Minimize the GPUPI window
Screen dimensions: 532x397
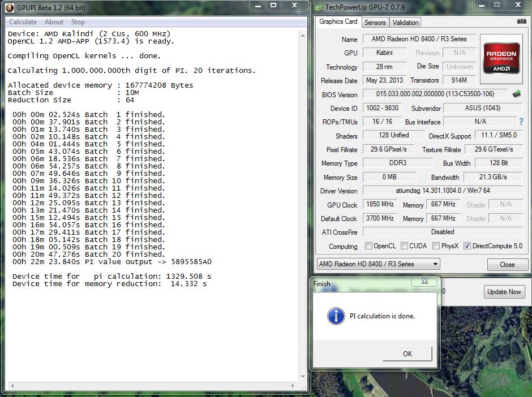pos(258,6)
